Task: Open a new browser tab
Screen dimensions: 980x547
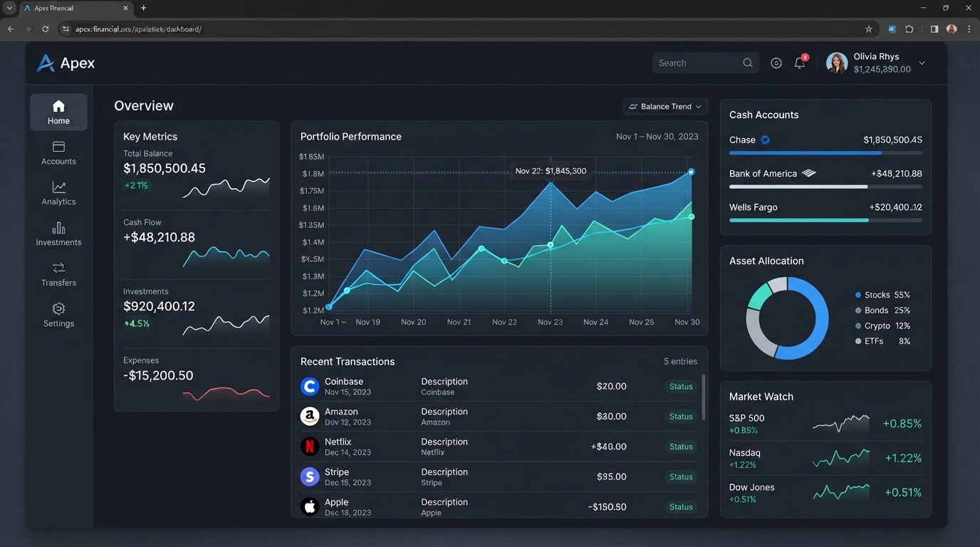Action: 143,8
